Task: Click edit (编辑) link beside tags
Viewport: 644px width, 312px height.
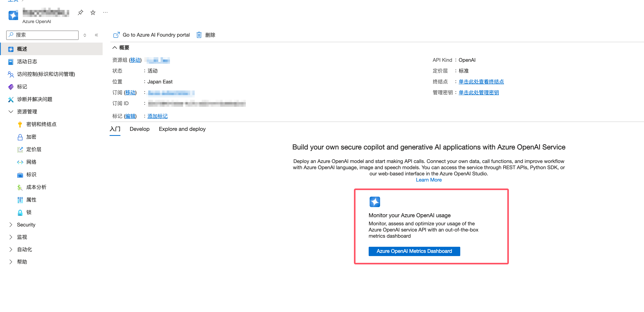Action: pyautogui.click(x=130, y=116)
